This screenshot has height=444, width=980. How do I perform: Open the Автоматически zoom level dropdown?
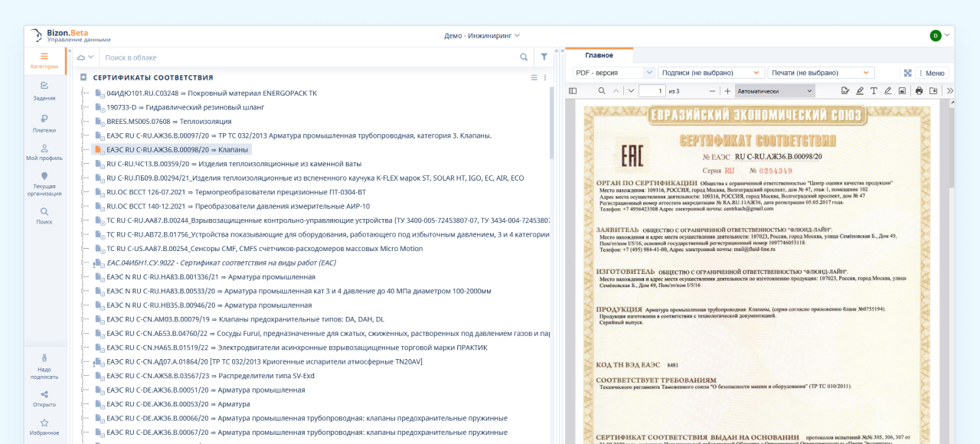(776, 91)
